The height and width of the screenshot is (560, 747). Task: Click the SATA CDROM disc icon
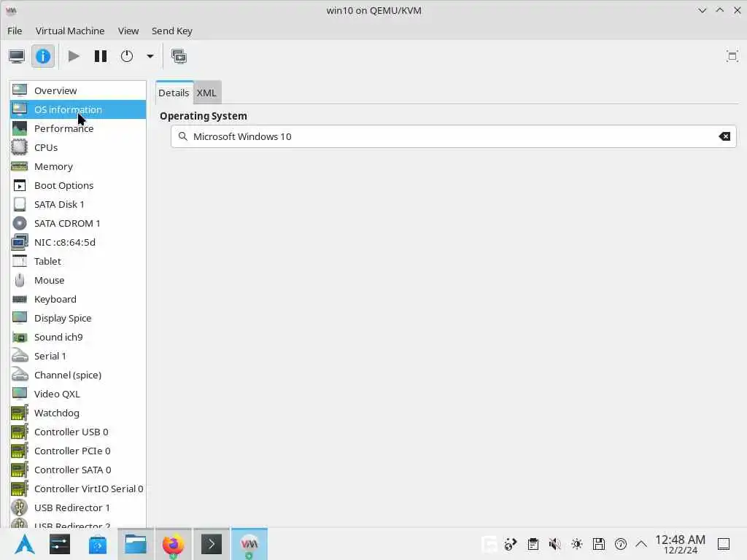pyautogui.click(x=20, y=223)
